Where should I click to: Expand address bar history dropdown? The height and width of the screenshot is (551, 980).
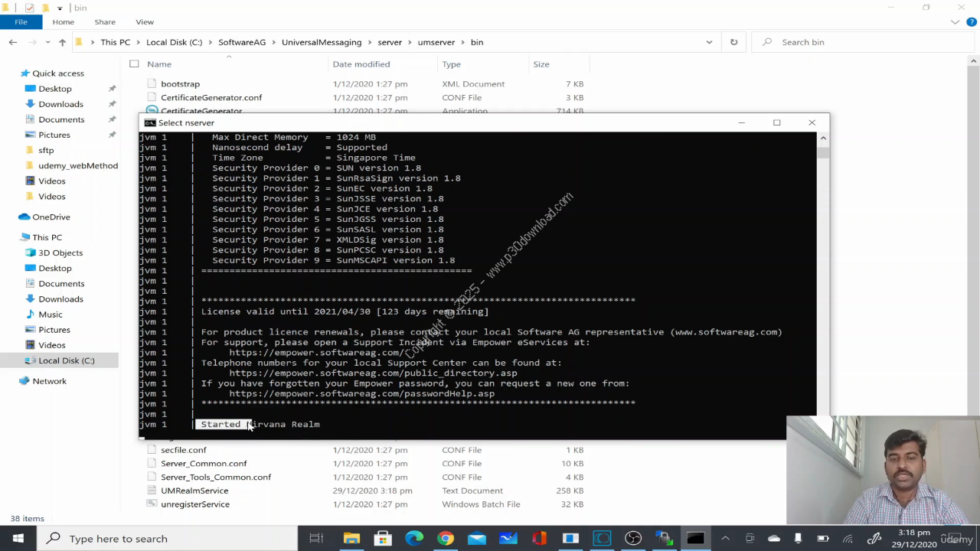(709, 42)
